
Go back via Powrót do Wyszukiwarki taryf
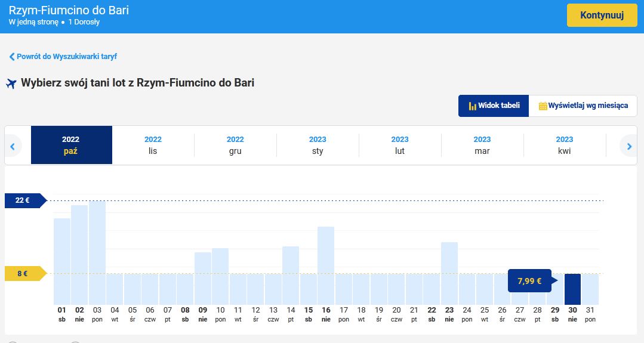tap(66, 57)
